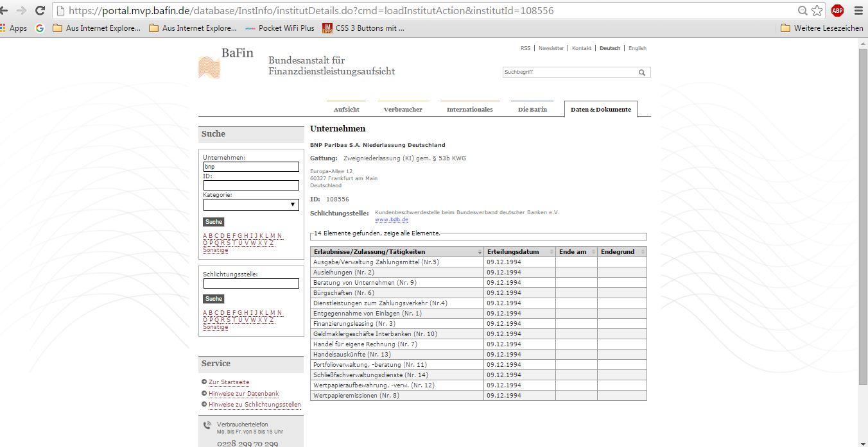Open the Aufsicht navigation tab
The image size is (868, 447).
click(347, 109)
